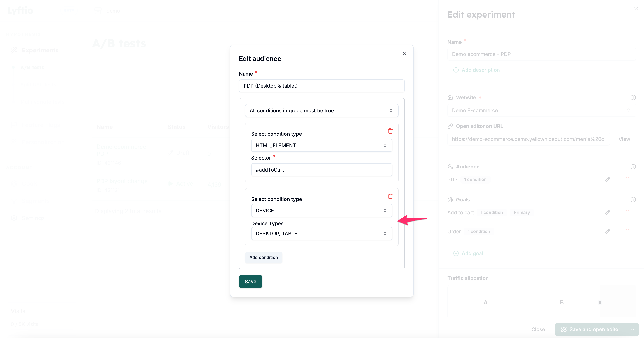Click the Add goal link
The width and height of the screenshot is (644, 338).
pyautogui.click(x=472, y=253)
